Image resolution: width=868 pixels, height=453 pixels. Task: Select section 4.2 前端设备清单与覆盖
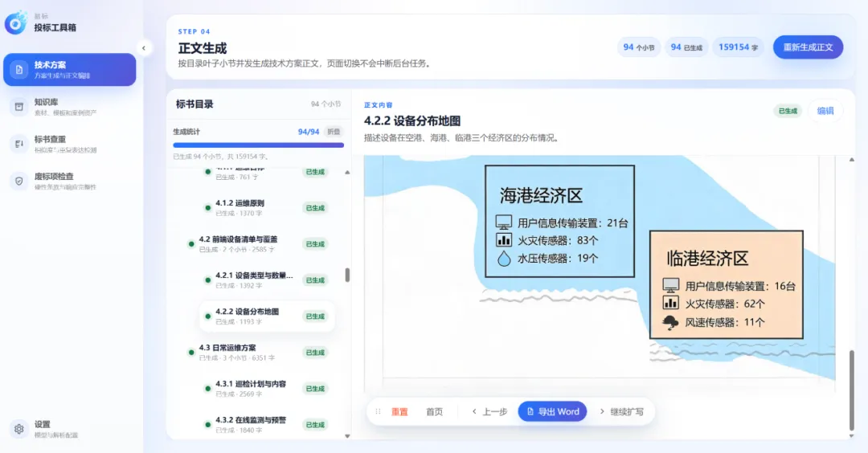tap(257, 244)
